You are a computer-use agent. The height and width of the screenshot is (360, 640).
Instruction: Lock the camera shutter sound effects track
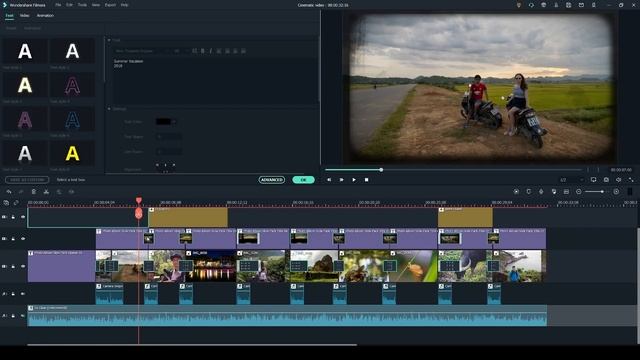pos(13,294)
